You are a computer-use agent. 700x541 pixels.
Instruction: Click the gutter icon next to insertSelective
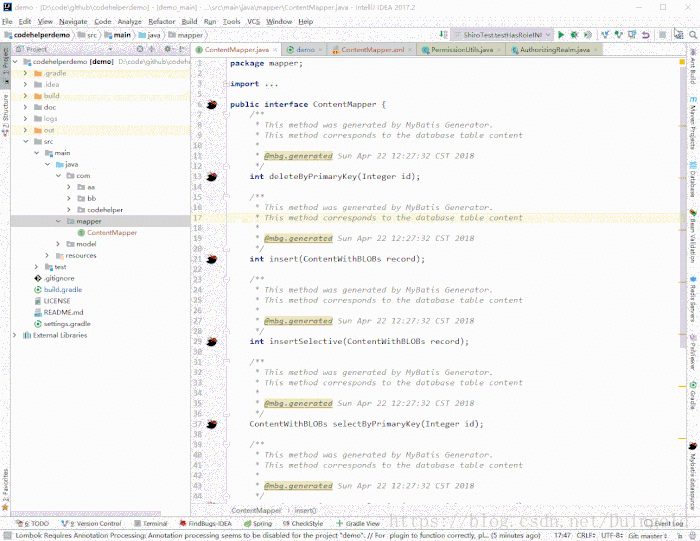212,342
